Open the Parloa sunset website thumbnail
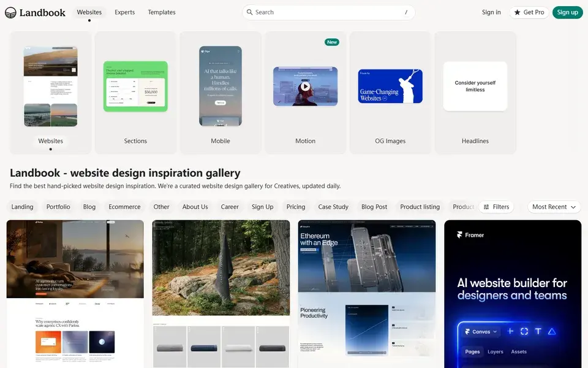This screenshot has width=588, height=368. click(x=75, y=294)
